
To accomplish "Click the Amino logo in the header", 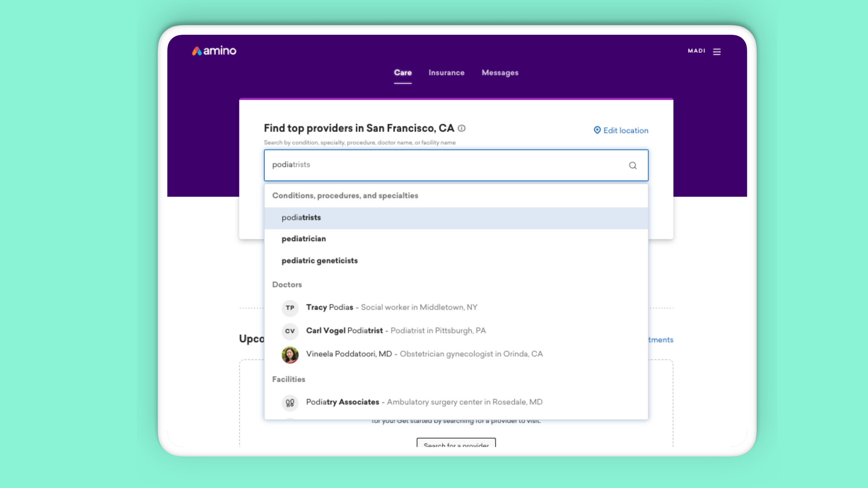I will pyautogui.click(x=214, y=51).
